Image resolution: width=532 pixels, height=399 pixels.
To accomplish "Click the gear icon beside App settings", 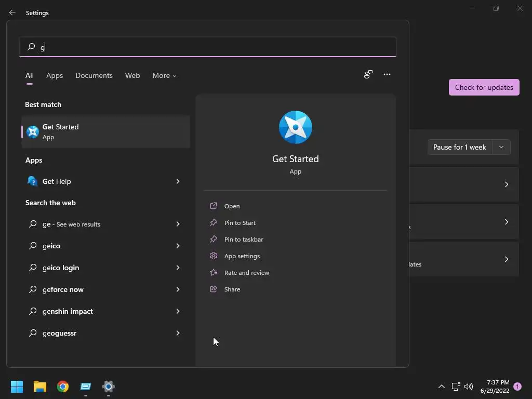I will click(x=214, y=256).
